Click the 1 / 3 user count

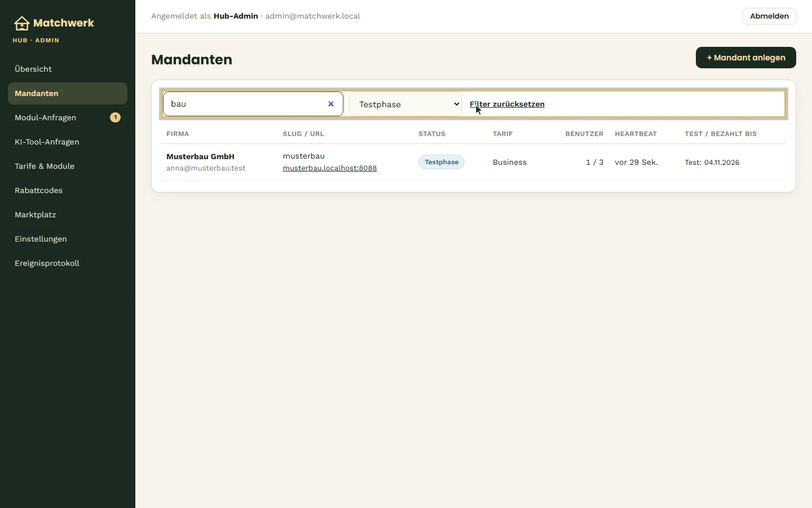(x=594, y=162)
